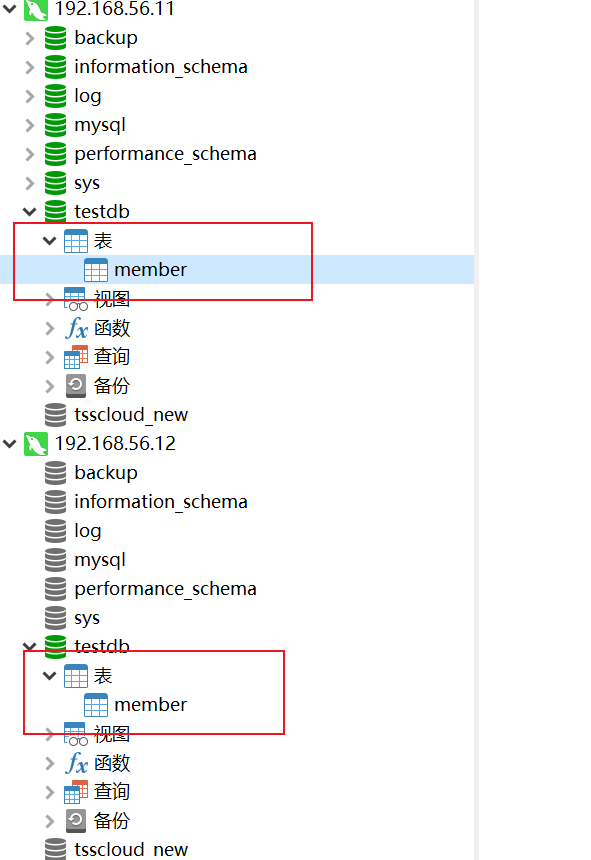
Task: Expand performance_schema under 192.168.56.11
Action: pyautogui.click(x=30, y=154)
